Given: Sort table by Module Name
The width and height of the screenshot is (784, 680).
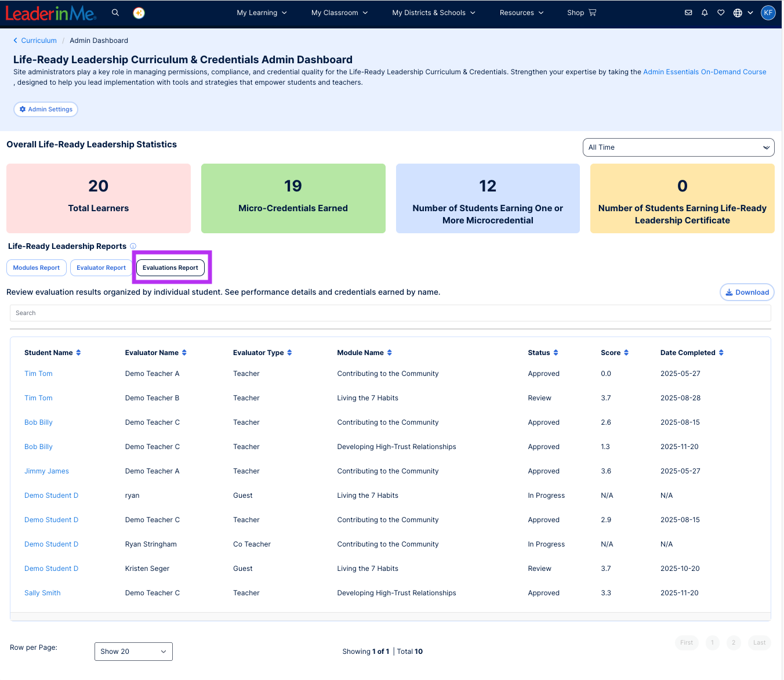Looking at the screenshot, I should (x=390, y=353).
